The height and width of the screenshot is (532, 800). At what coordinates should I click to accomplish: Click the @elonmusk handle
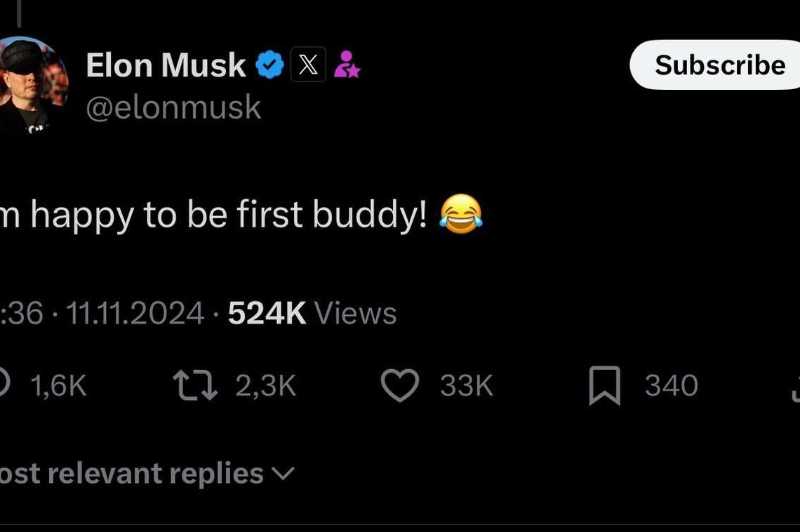(173, 107)
